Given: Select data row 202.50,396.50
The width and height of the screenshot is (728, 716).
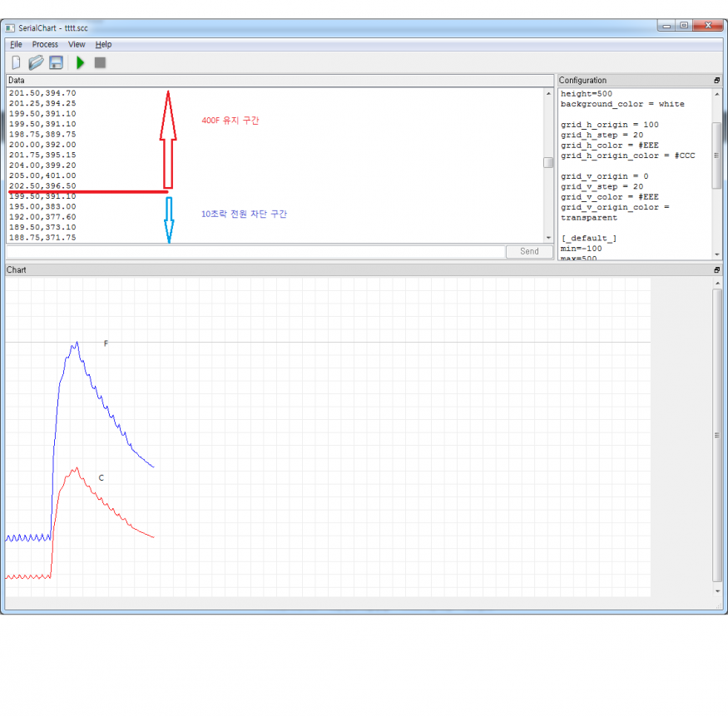Looking at the screenshot, I should (x=42, y=185).
